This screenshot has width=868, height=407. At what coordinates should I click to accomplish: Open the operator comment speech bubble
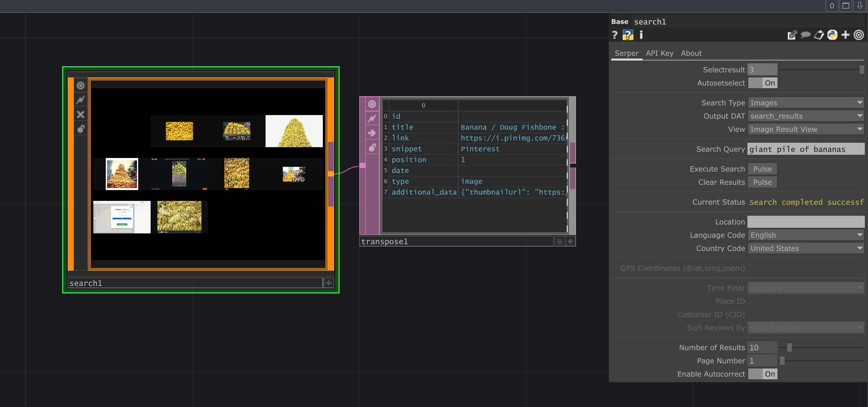806,35
